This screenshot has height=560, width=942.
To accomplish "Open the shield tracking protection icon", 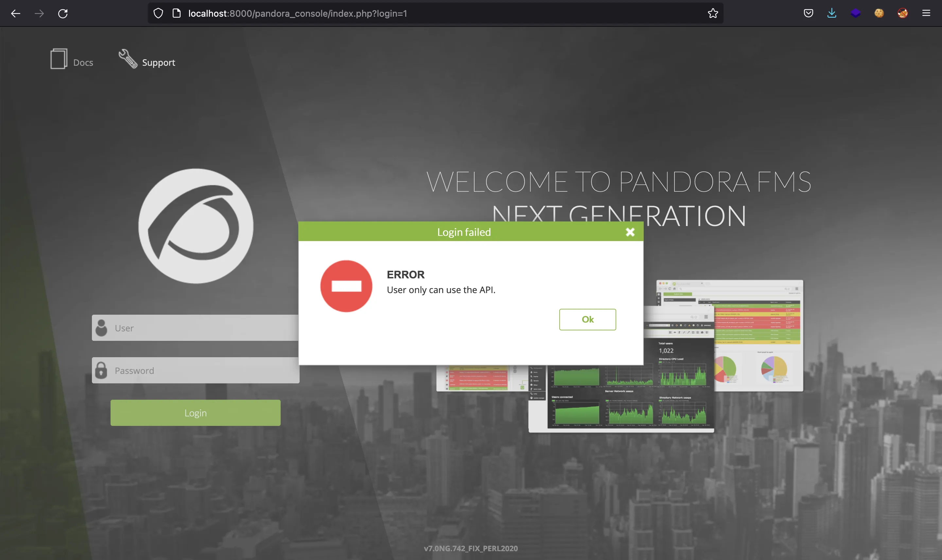I will tap(158, 13).
